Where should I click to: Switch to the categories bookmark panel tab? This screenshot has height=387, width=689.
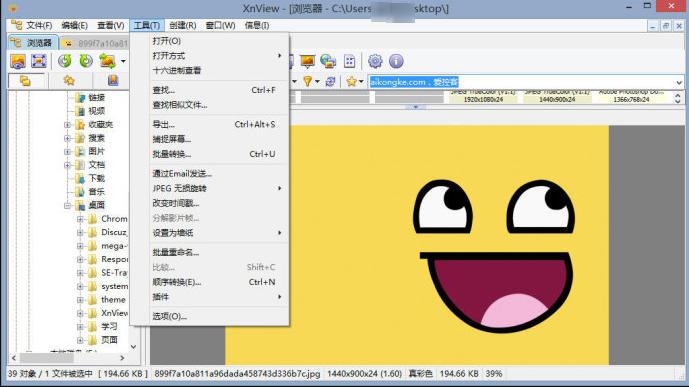pyautogui.click(x=113, y=80)
